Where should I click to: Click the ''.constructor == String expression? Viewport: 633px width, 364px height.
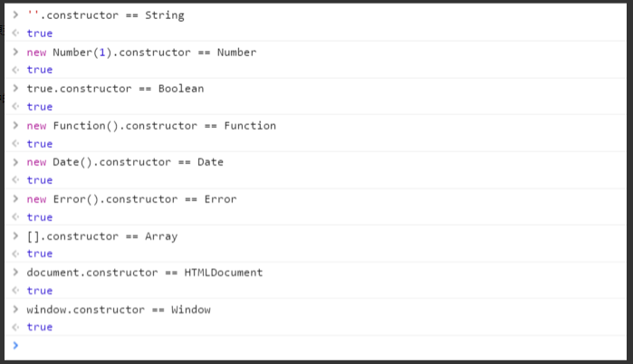pyautogui.click(x=105, y=15)
